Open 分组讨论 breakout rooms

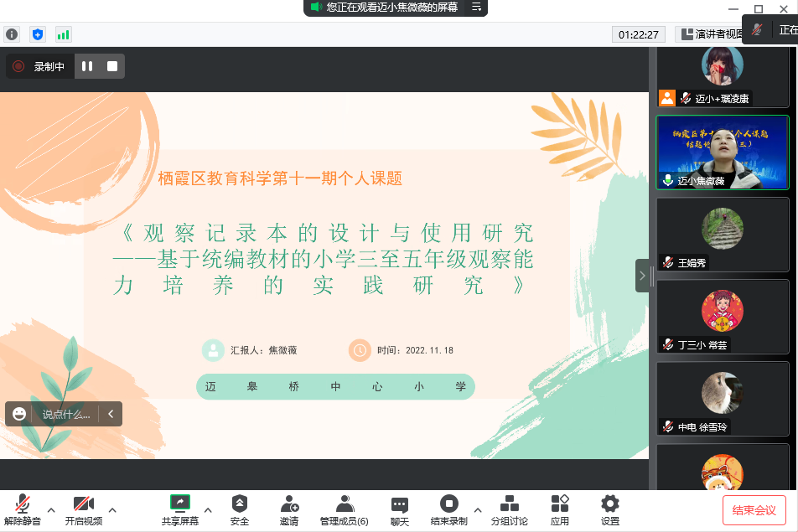point(509,510)
